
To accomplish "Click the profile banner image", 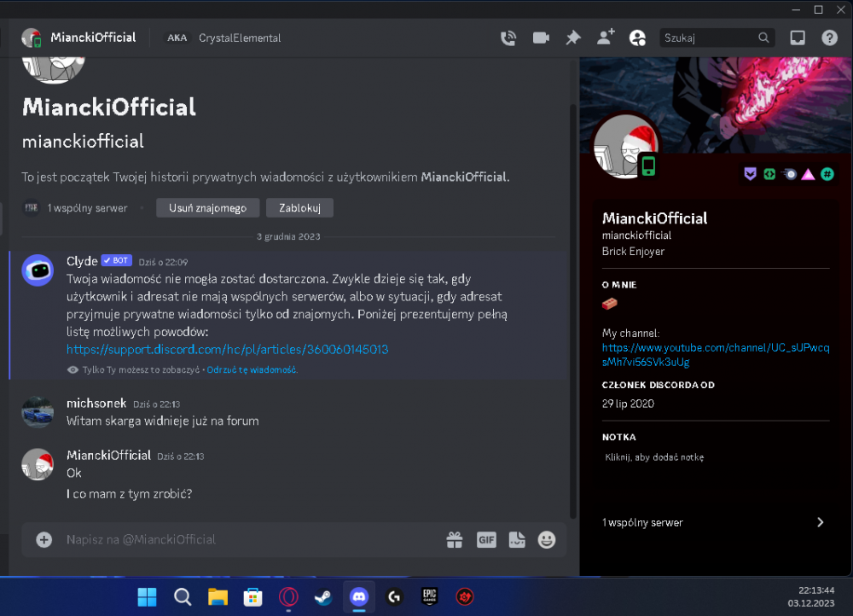I will (x=716, y=105).
